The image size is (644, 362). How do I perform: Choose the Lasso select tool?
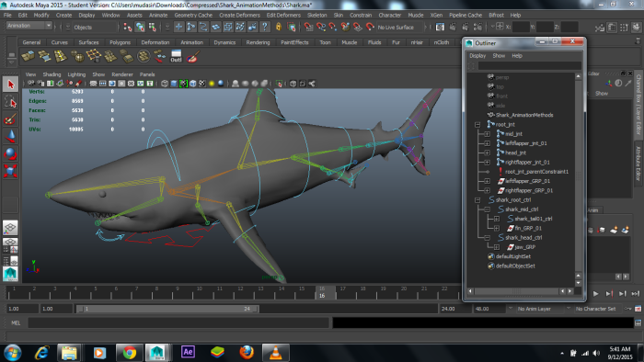(10, 102)
